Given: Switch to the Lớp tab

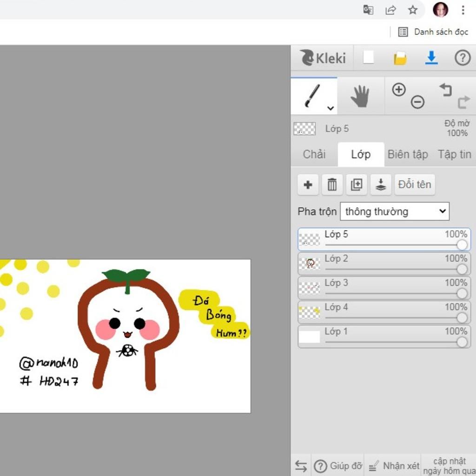Looking at the screenshot, I should click(x=361, y=154).
